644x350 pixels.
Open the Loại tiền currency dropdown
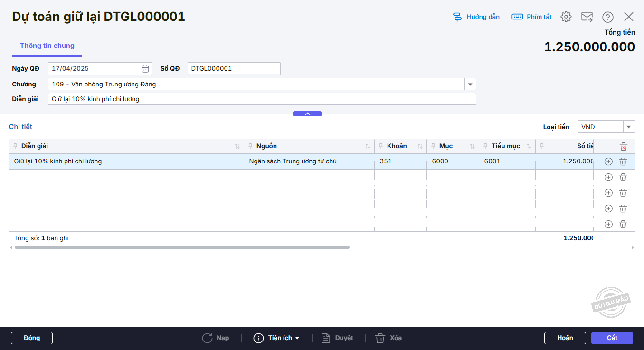(x=629, y=127)
